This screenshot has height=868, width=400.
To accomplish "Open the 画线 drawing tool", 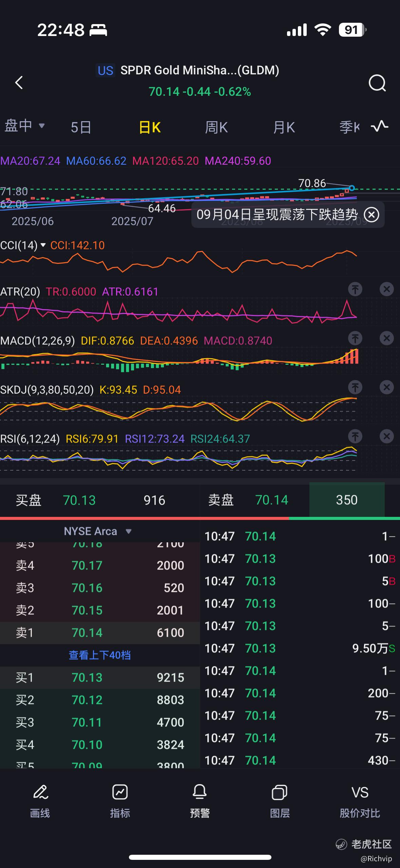I will click(40, 801).
